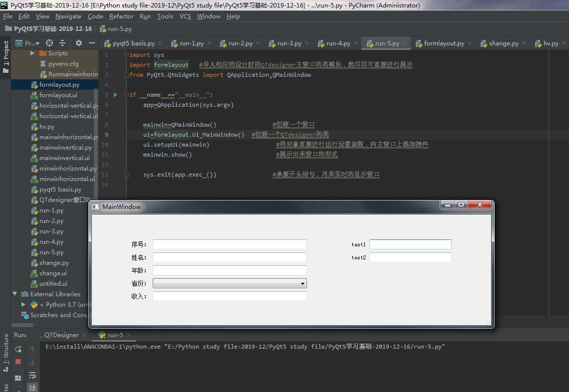
Task: Collapse External Libraries node
Action: pos(14,294)
